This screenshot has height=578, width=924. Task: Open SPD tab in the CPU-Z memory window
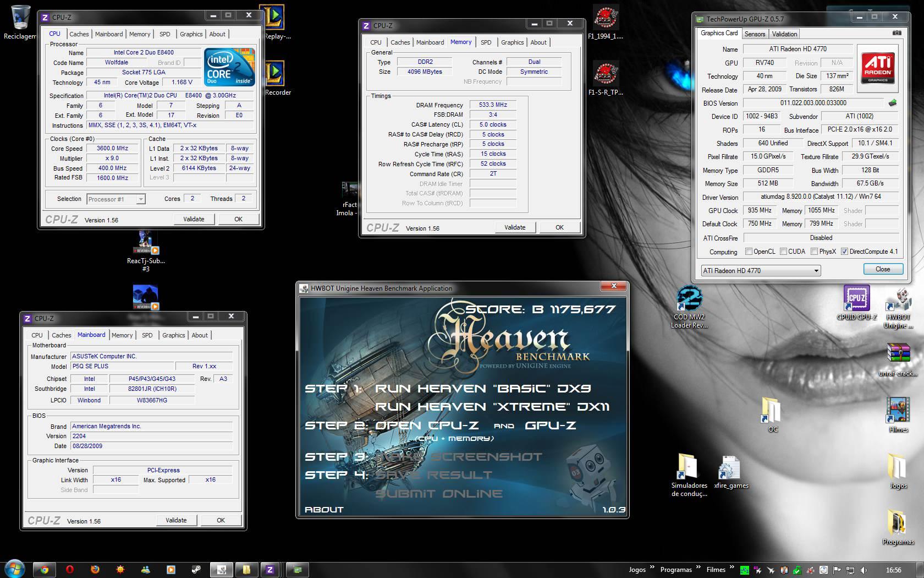pos(486,42)
